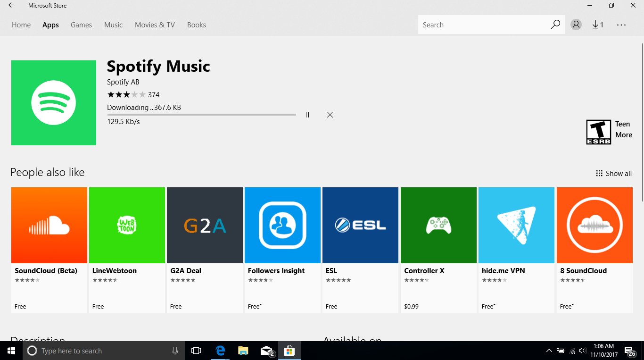Open the Windows Start menu
This screenshot has width=644, height=360.
click(x=11, y=351)
